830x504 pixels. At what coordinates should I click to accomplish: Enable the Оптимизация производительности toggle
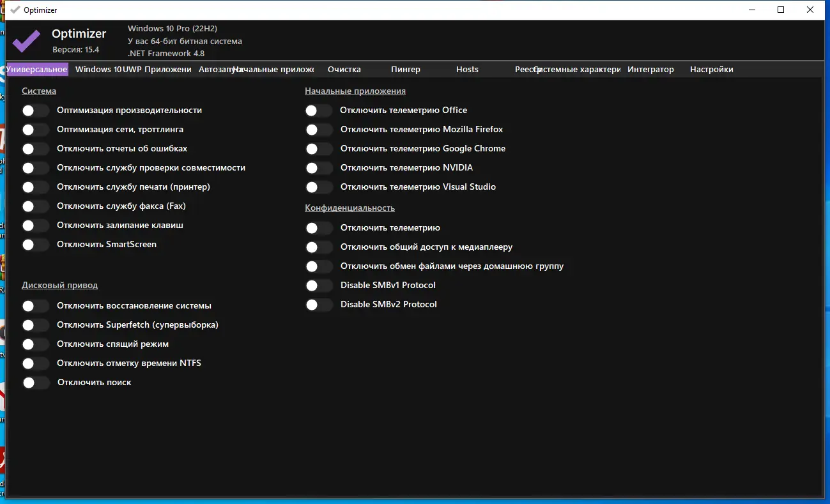tap(35, 111)
